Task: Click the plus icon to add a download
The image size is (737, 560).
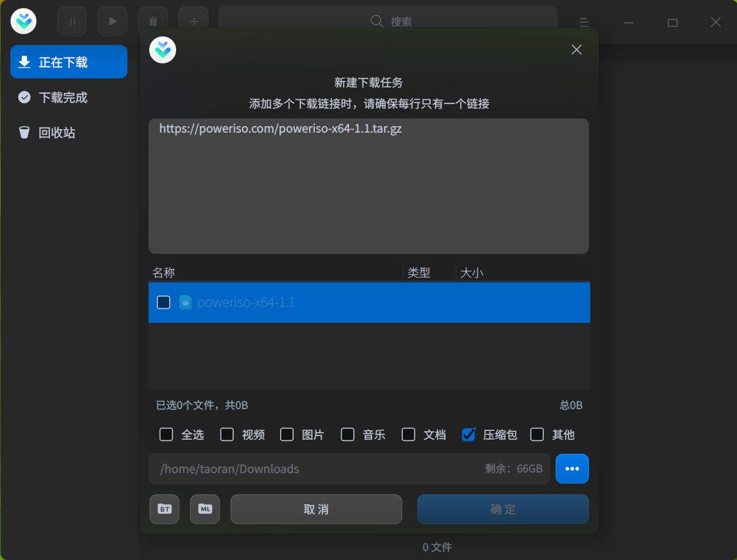Action: point(193,21)
